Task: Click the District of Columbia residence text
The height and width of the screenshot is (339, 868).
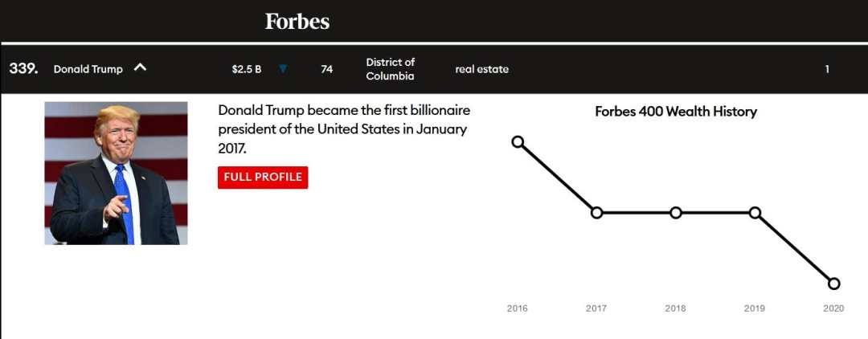Action: coord(390,69)
